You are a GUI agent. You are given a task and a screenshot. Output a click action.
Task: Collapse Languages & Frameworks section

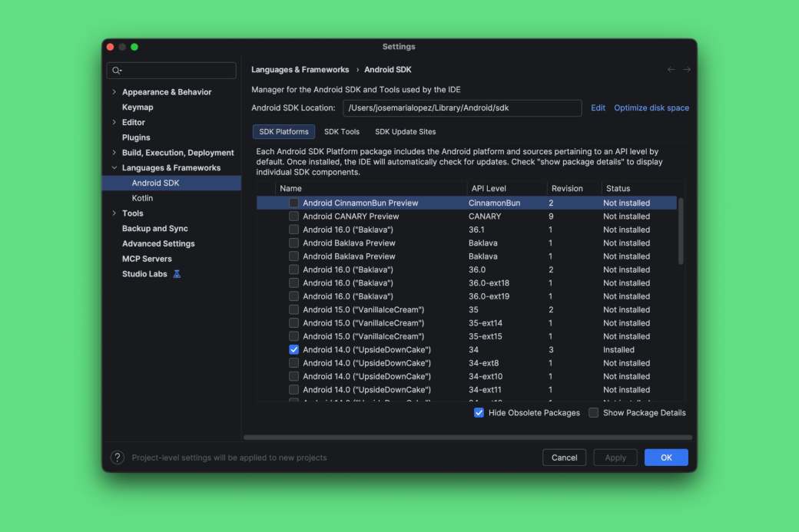[x=114, y=168]
